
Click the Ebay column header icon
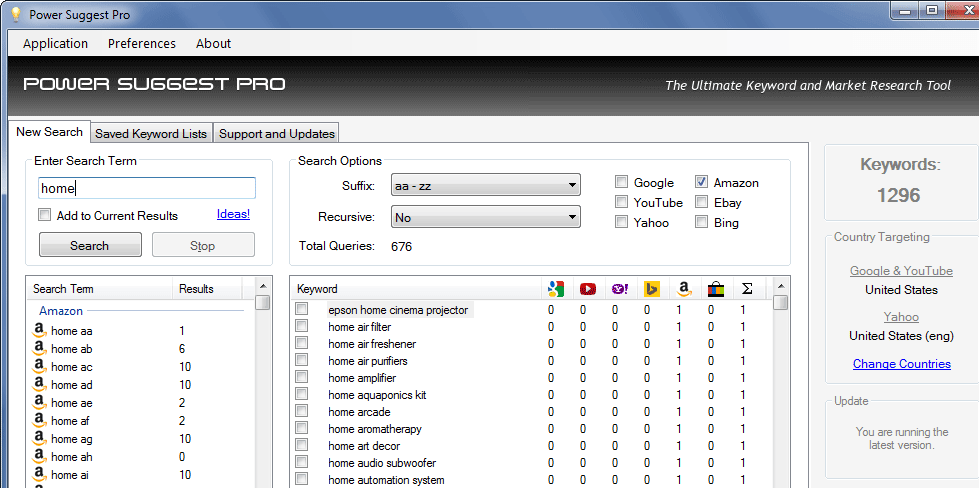tap(716, 289)
